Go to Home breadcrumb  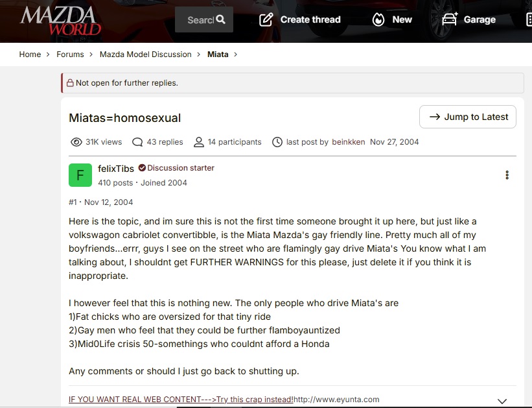point(30,54)
